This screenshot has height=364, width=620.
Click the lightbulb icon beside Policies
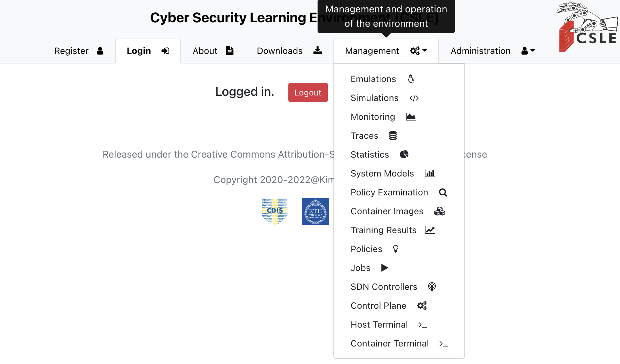pos(396,249)
